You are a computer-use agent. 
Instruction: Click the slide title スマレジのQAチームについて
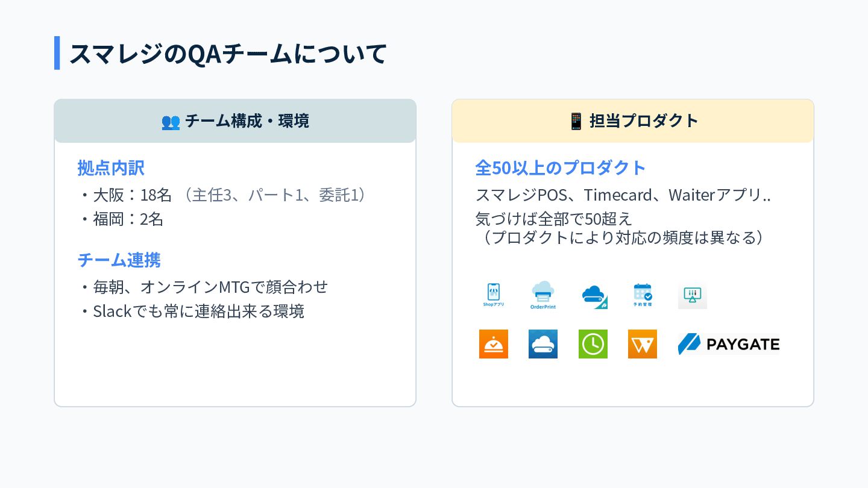[x=228, y=54]
